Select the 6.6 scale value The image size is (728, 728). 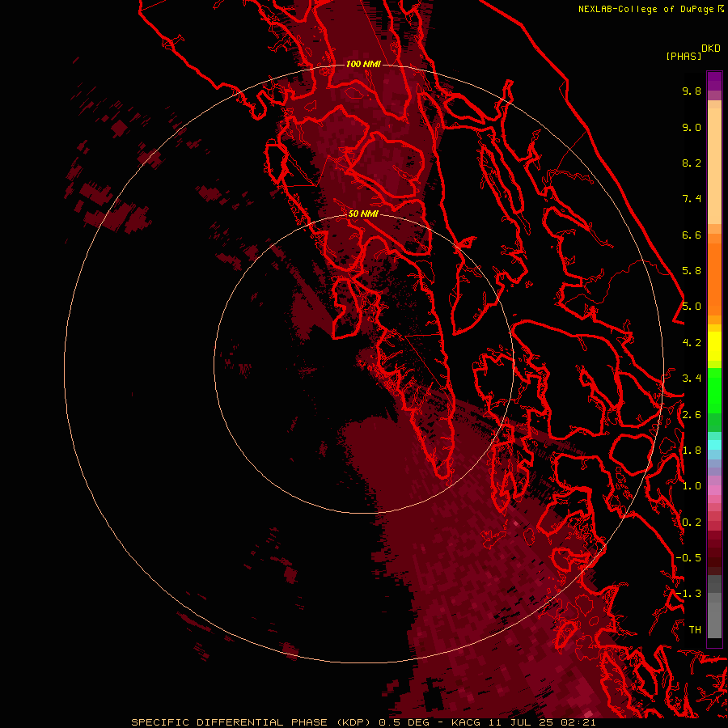pyautogui.click(x=692, y=235)
